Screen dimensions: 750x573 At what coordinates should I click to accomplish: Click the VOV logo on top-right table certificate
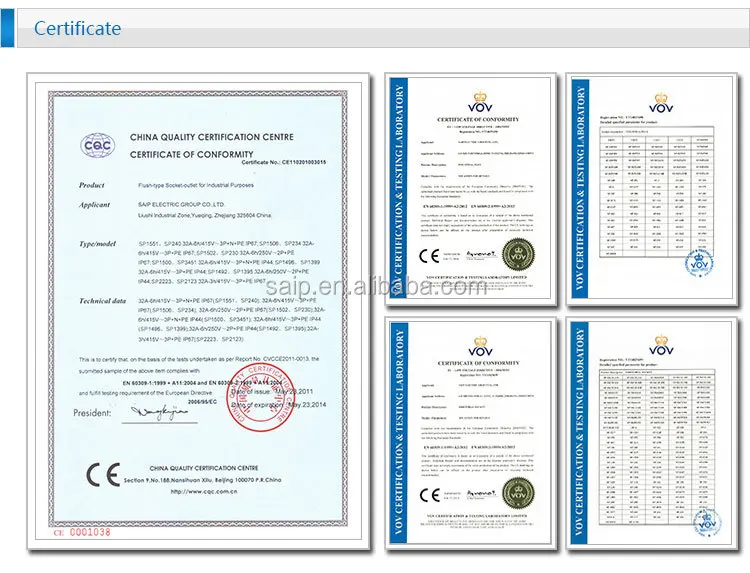pyautogui.click(x=661, y=103)
